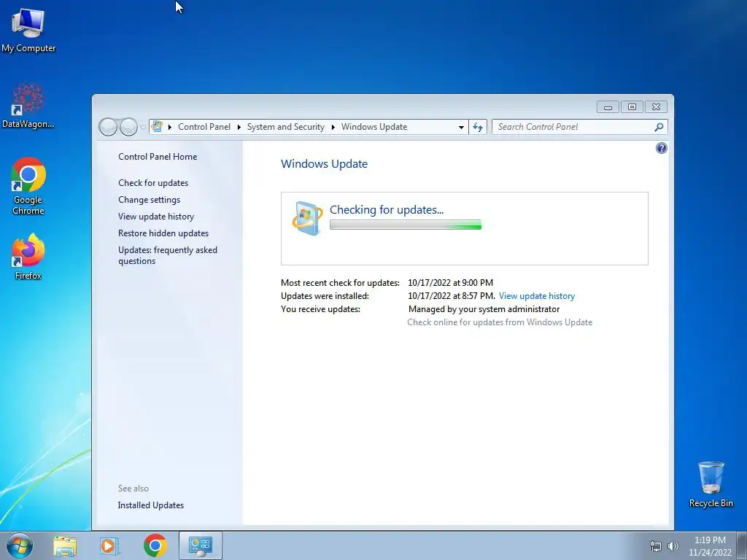Open File Explorer from the taskbar
This screenshot has width=747, height=560.
pos(65,545)
